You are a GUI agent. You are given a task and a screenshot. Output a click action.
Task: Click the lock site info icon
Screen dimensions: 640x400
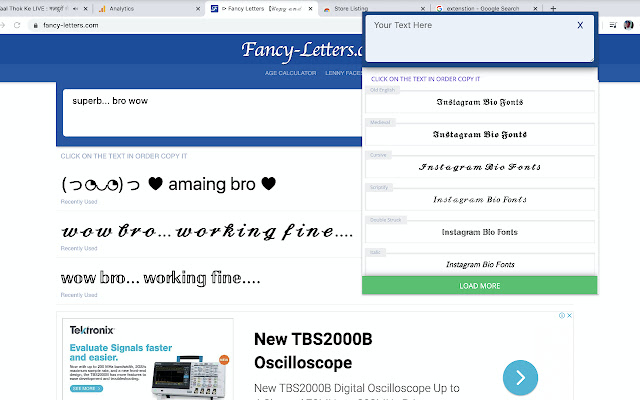[x=36, y=25]
